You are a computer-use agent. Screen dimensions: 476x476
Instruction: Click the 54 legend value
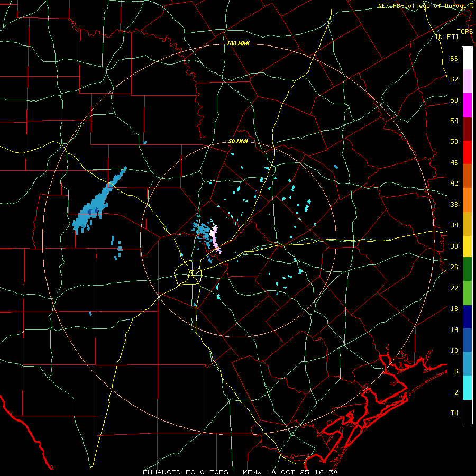[454, 121]
